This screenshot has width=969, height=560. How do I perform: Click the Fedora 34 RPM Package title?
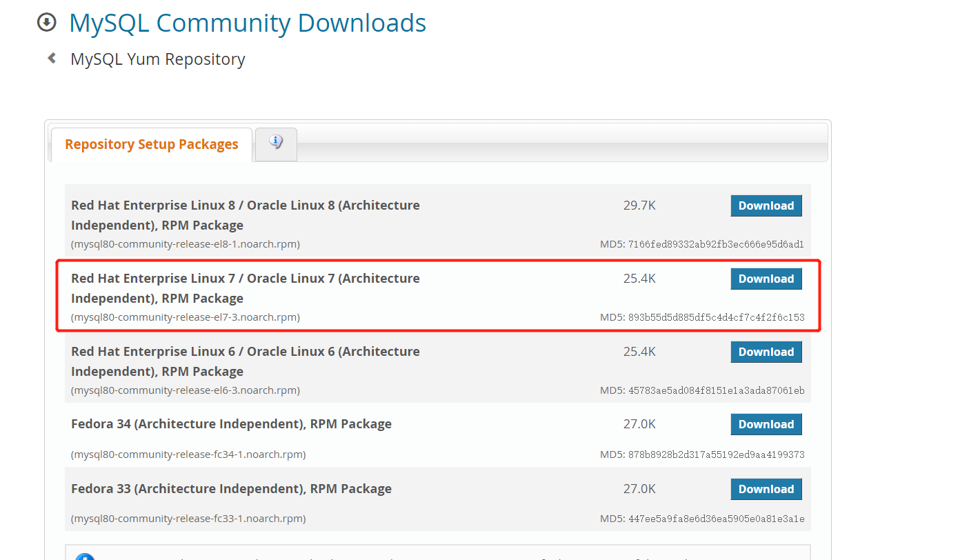click(231, 424)
